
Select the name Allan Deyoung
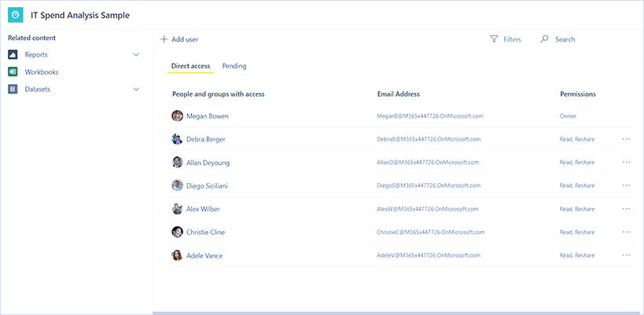pos(208,163)
